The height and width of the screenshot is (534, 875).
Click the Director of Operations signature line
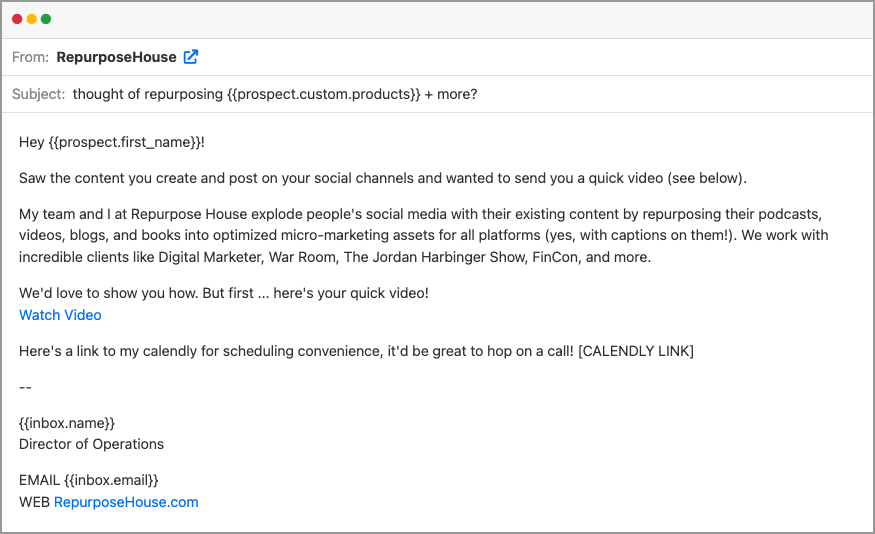click(91, 444)
